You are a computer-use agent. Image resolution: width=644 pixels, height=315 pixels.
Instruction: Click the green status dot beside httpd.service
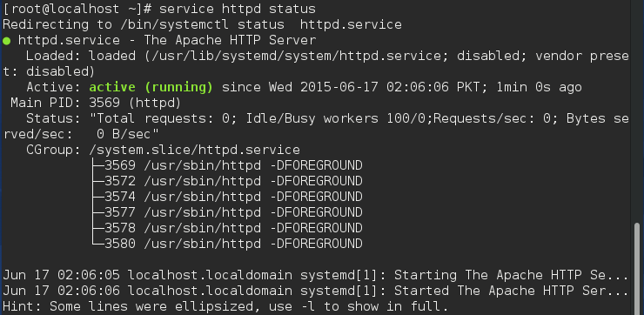tap(6, 41)
